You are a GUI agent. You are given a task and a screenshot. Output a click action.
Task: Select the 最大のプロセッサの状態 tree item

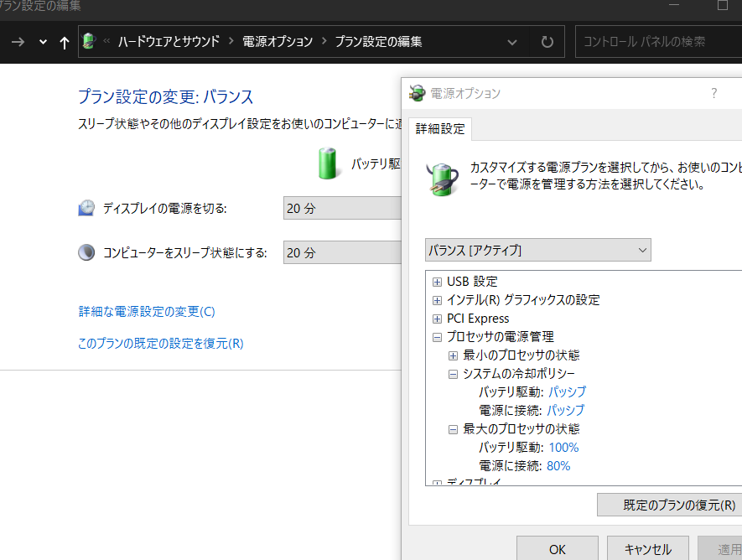(521, 429)
